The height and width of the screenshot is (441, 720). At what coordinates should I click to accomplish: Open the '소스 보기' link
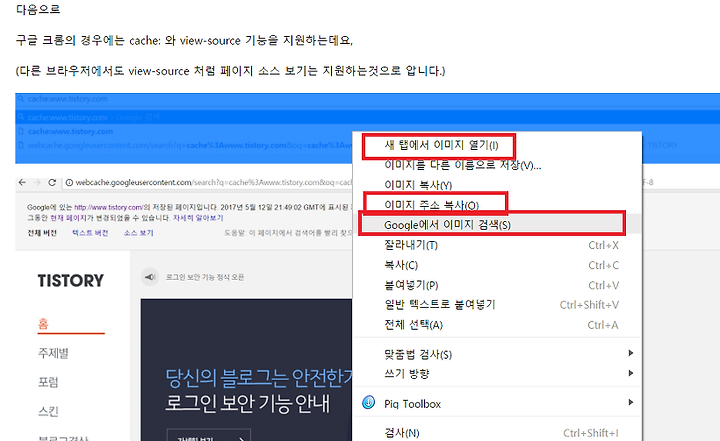pyautogui.click(x=138, y=233)
